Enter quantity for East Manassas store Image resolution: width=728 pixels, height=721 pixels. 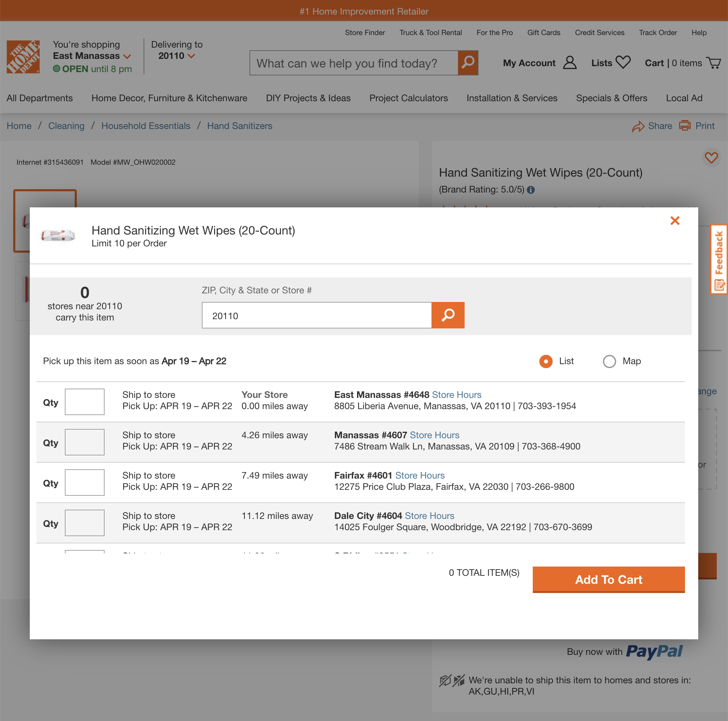84,402
